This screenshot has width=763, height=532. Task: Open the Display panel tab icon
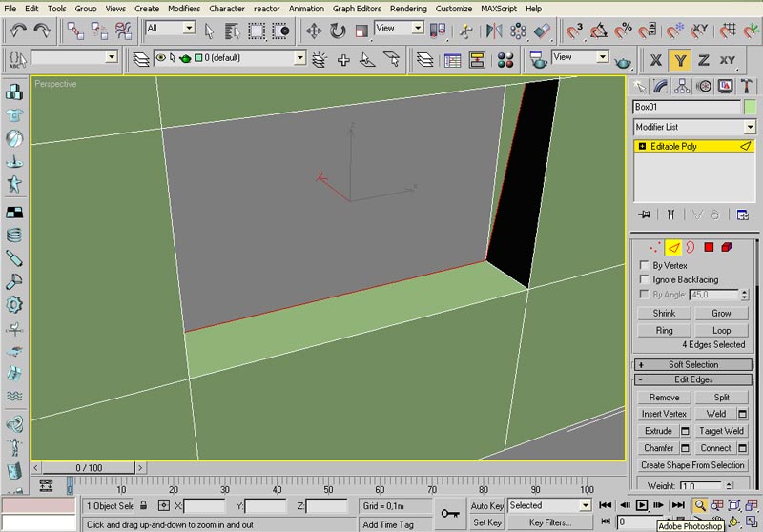pos(725,87)
